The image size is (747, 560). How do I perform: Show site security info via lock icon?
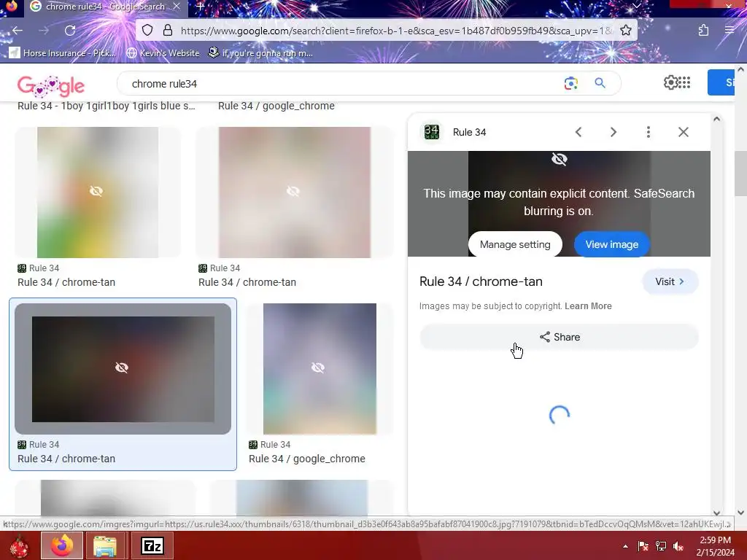click(x=168, y=31)
